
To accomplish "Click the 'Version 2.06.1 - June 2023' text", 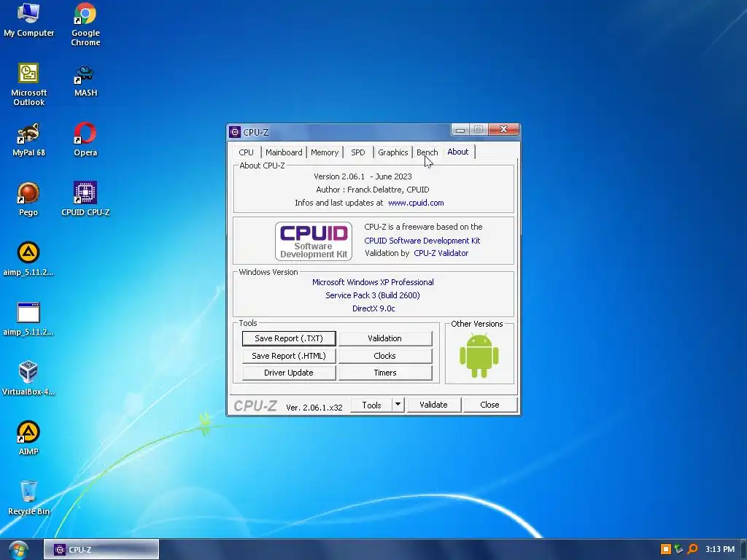I will point(363,176).
